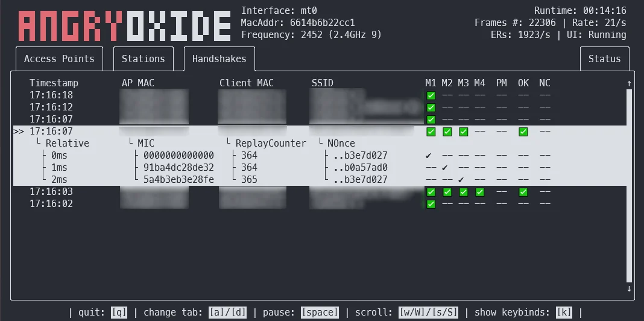
Task: Click the UI: Running status text
Action: click(596, 35)
